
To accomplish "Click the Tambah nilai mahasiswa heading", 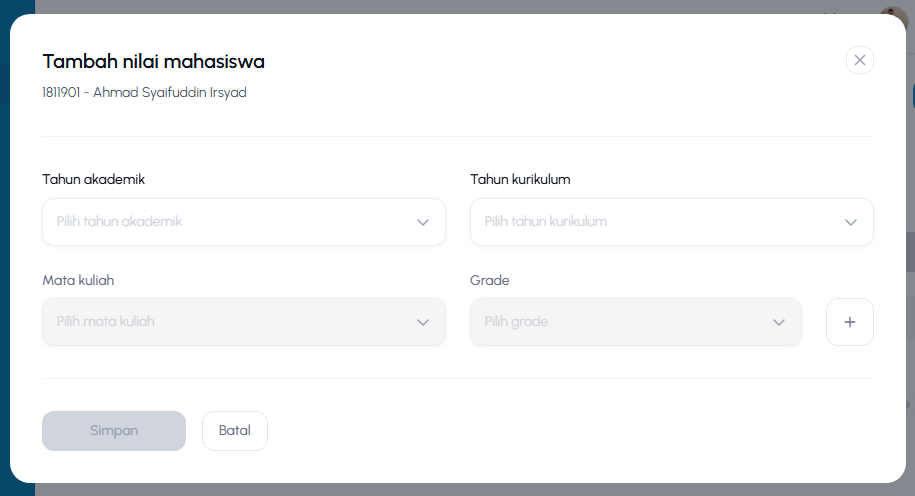I will 153,61.
